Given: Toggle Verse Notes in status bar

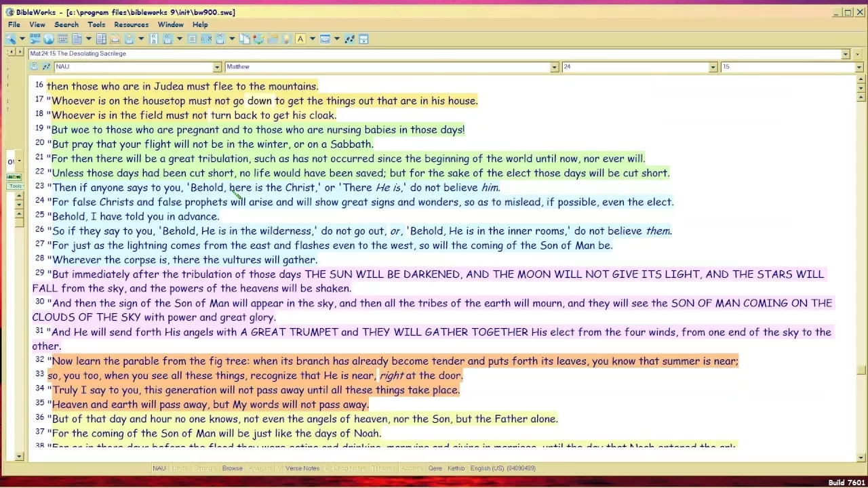Looking at the screenshot, I should coord(302,468).
